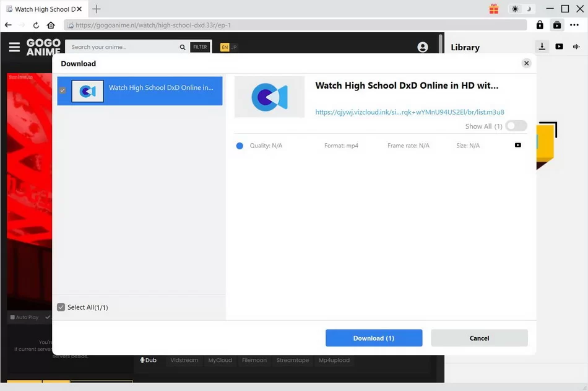588x391 pixels.
Task: Click the video type icon in the quality row
Action: (518, 146)
